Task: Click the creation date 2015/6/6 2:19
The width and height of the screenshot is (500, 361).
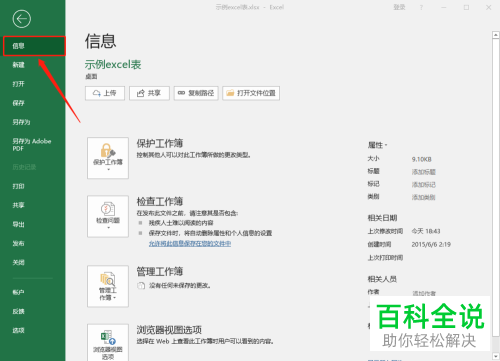Action: (431, 244)
